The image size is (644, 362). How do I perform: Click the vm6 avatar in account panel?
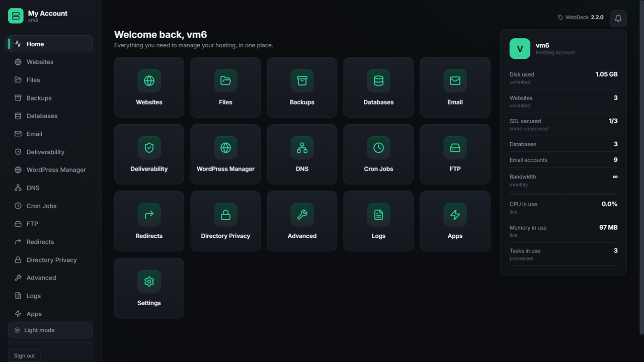520,49
